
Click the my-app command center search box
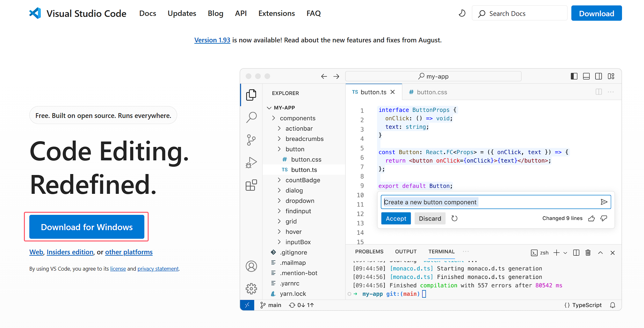click(x=433, y=76)
